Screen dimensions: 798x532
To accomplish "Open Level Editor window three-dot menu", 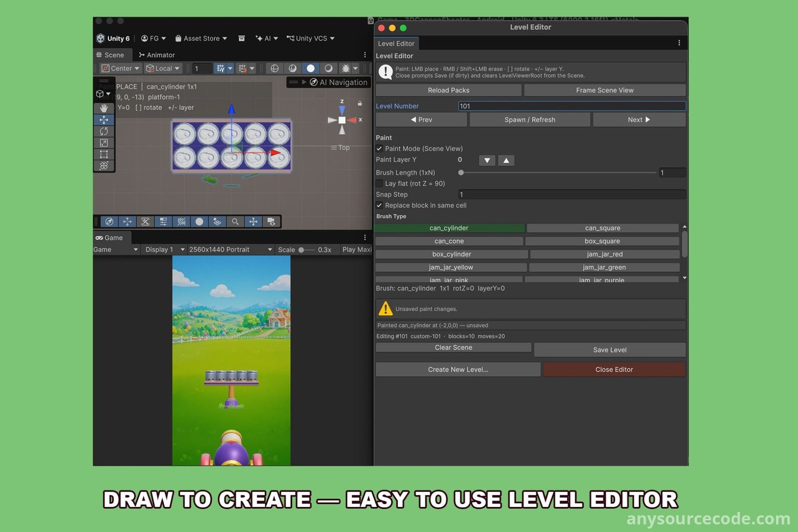I will pos(679,43).
